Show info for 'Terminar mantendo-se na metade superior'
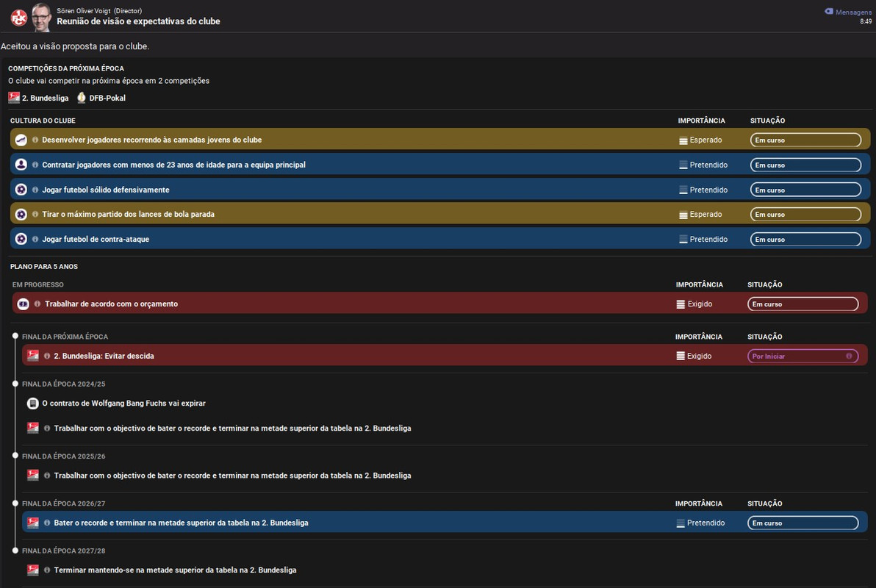This screenshot has height=588, width=876. coord(47,570)
